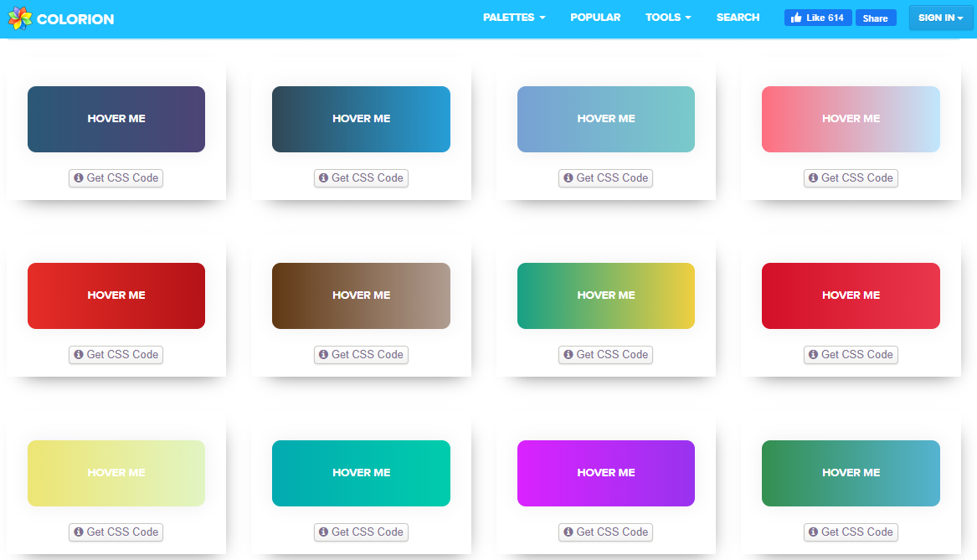The height and width of the screenshot is (560, 977).
Task: Open the Sign In dropdown
Action: click(940, 18)
